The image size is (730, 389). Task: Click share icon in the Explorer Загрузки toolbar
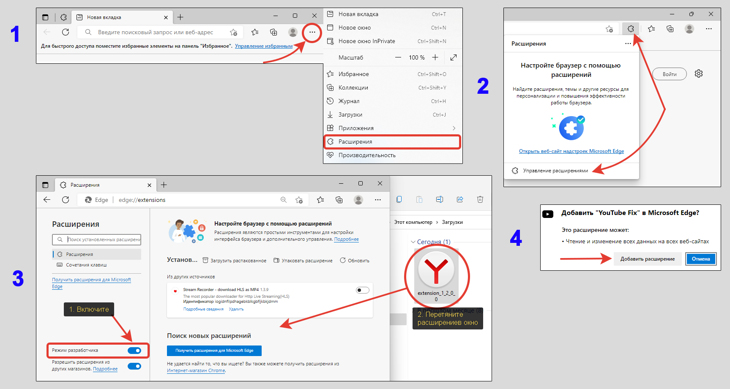click(x=460, y=200)
